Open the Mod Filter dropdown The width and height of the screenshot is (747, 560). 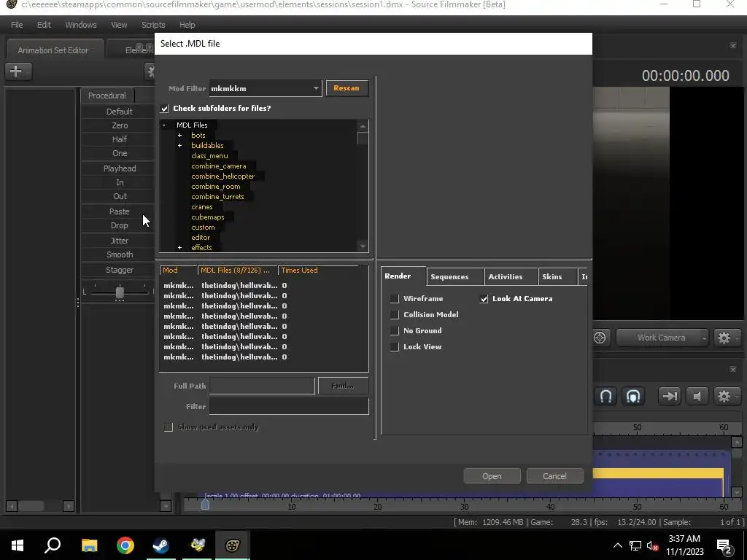[266, 88]
